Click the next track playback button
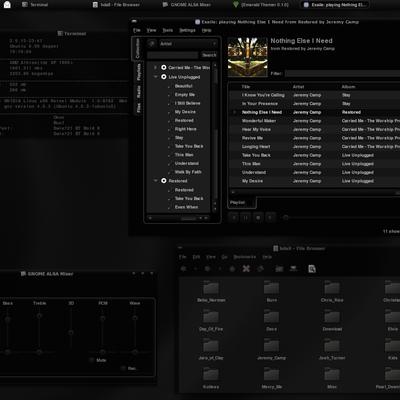The height and width of the screenshot is (400, 400). tap(270, 218)
